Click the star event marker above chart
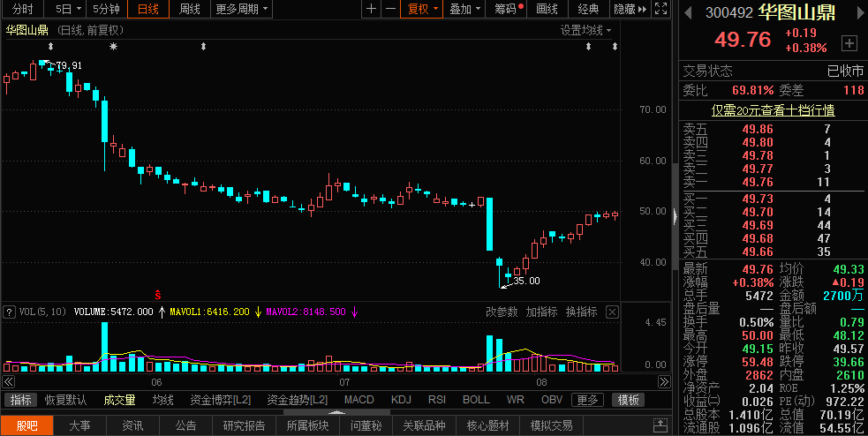Image resolution: width=868 pixels, height=436 pixels. (x=114, y=47)
